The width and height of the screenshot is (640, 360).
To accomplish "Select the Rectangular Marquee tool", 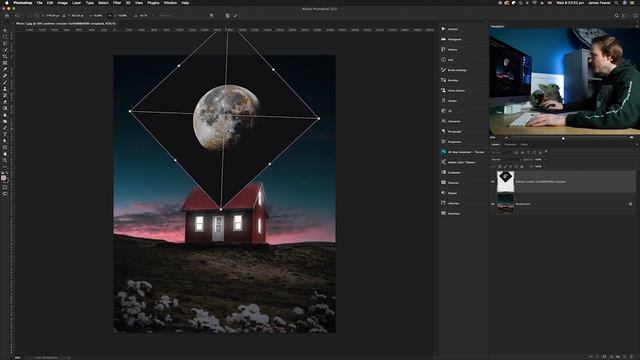I will tap(5, 37).
